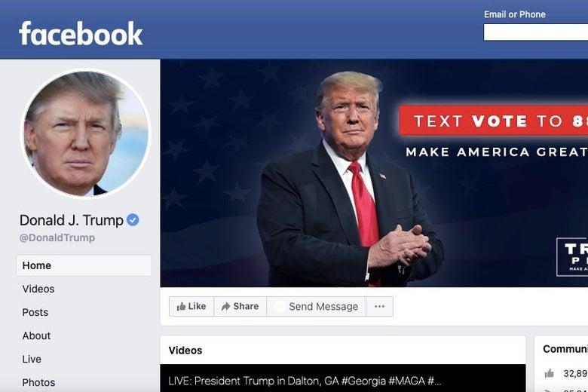Click the thumbs-up Like button
This screenshot has height=392, width=588.
point(191,307)
